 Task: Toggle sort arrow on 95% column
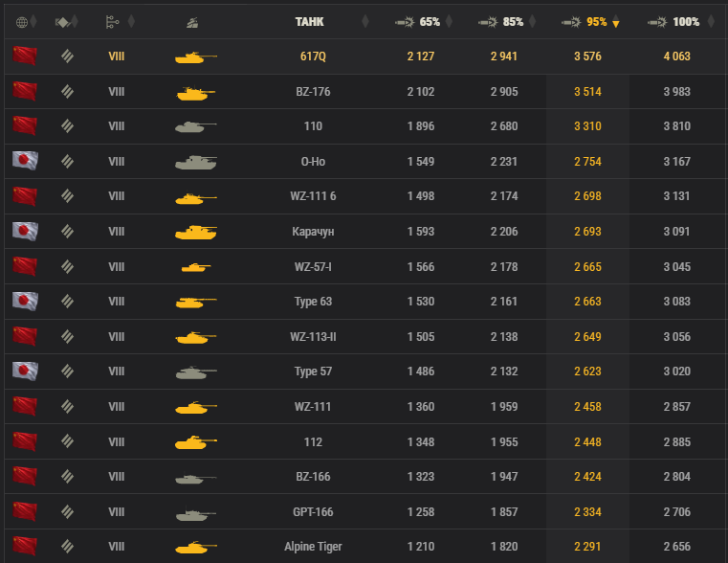tap(616, 23)
